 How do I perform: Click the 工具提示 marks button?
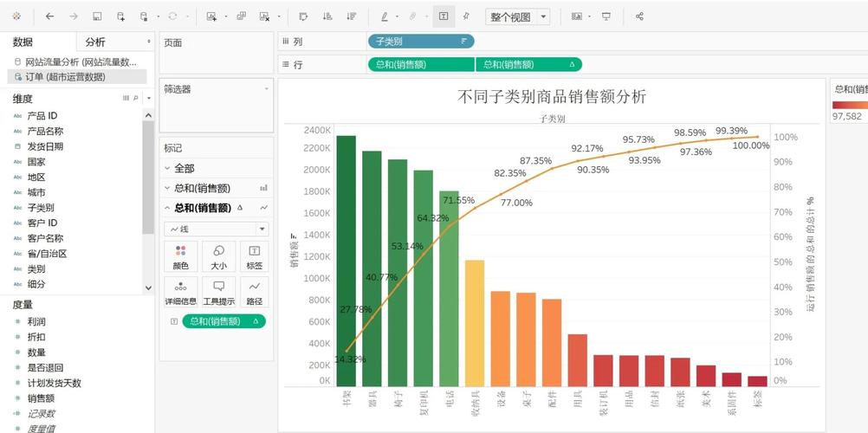[x=218, y=293]
